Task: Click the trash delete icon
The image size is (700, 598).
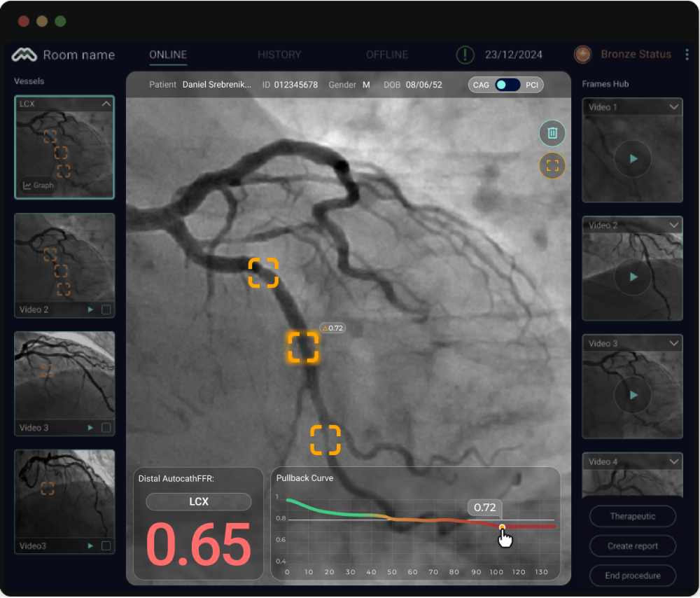Action: (x=552, y=133)
